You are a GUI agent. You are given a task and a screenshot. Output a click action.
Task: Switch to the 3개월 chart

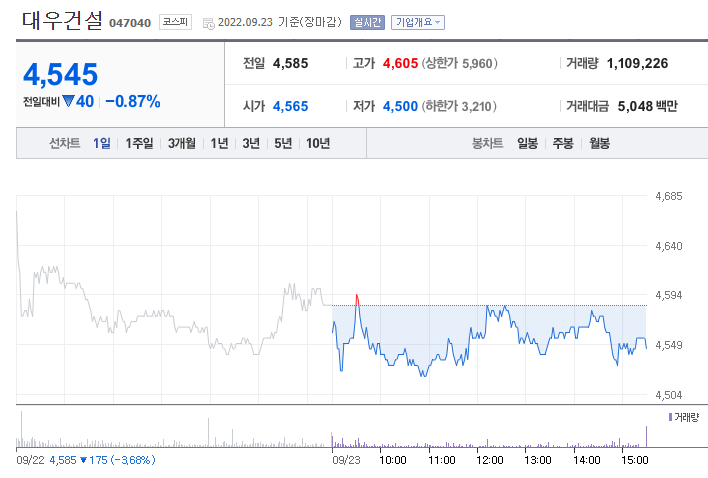(x=182, y=144)
